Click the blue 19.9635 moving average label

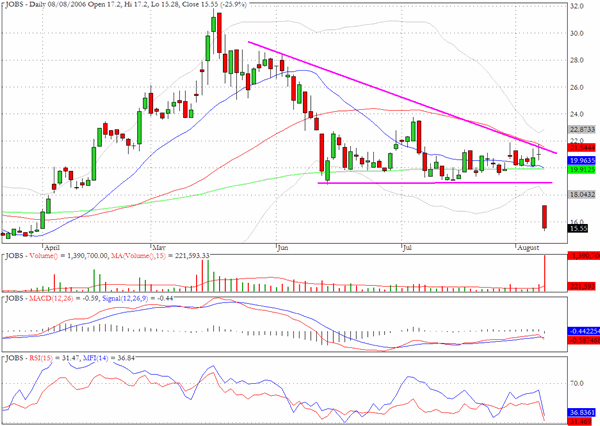point(582,160)
